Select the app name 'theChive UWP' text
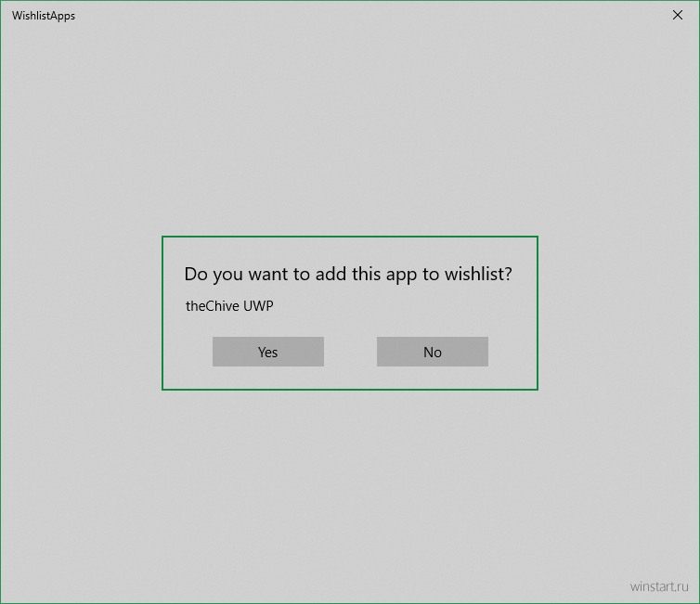Viewport: 700px width, 604px height. click(229, 306)
